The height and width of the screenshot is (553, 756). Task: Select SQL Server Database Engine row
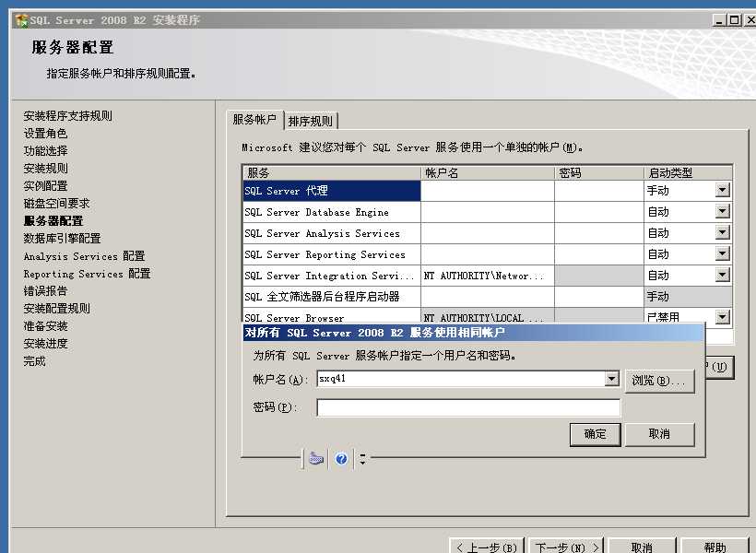tap(332, 212)
